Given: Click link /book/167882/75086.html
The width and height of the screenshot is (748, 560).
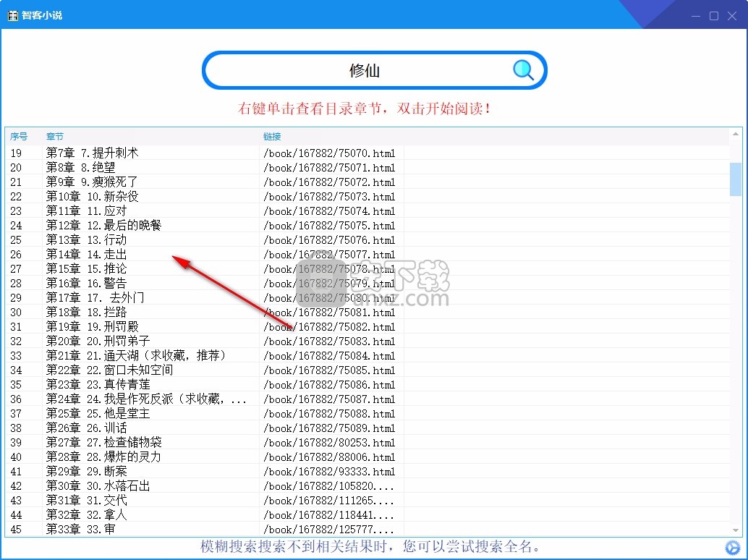Looking at the screenshot, I should pos(329,384).
